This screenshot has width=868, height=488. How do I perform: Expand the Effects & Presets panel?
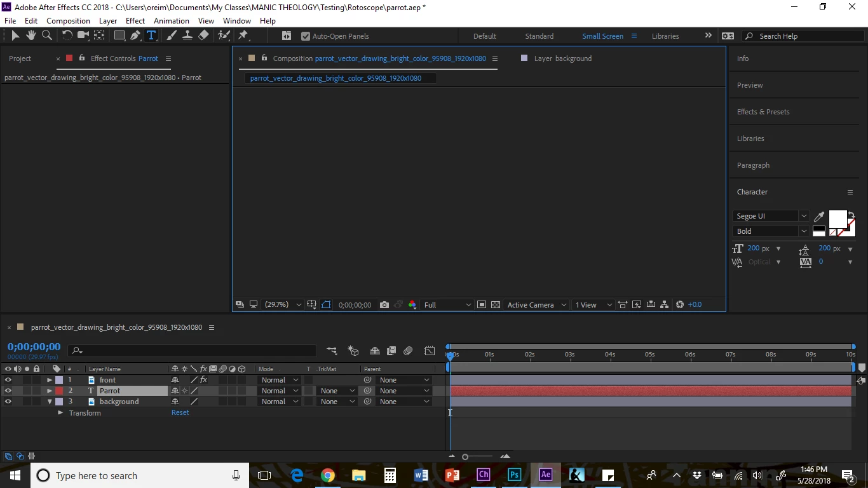[763, 112]
